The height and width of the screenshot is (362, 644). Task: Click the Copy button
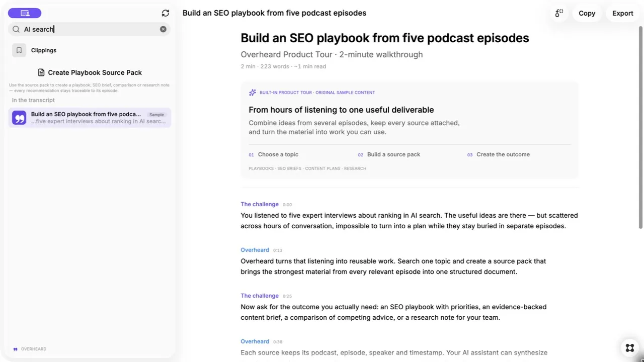[587, 14]
